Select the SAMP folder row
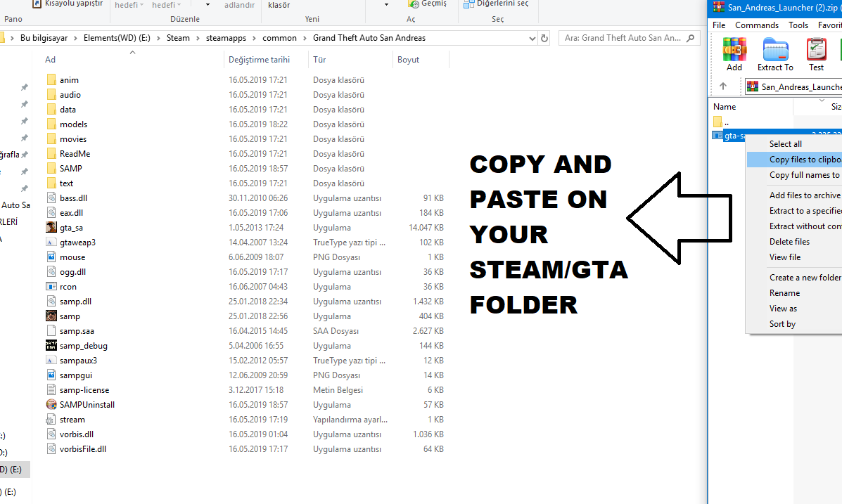 coord(246,169)
